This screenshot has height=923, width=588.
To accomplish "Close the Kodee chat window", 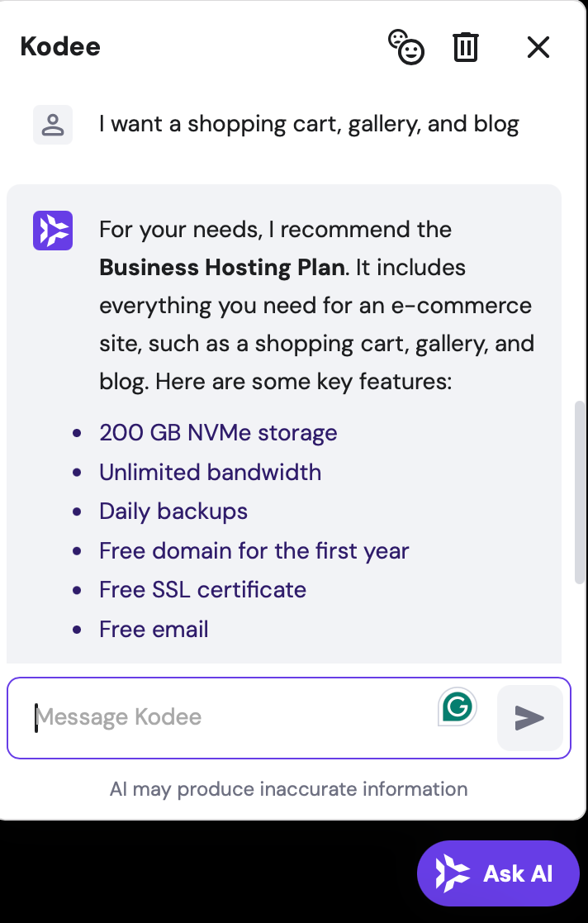I will [538, 47].
